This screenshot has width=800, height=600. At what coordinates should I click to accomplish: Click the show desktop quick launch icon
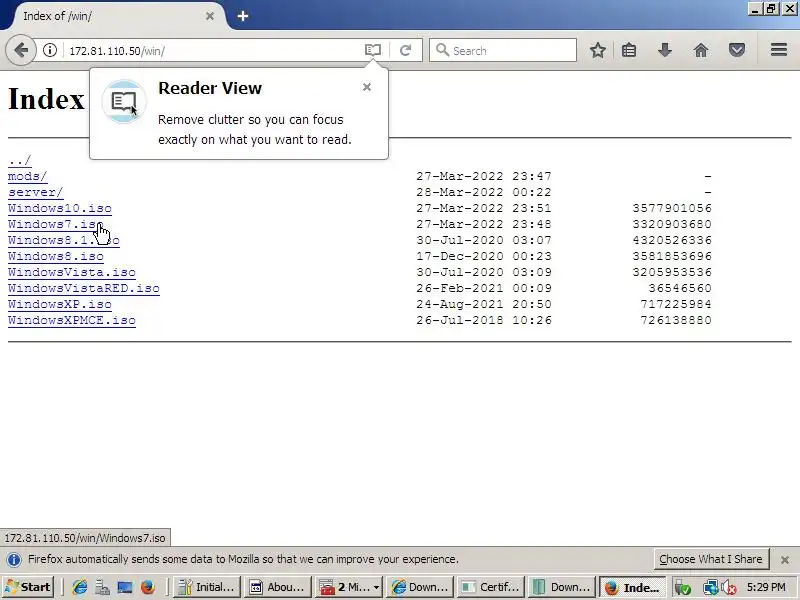[125, 587]
